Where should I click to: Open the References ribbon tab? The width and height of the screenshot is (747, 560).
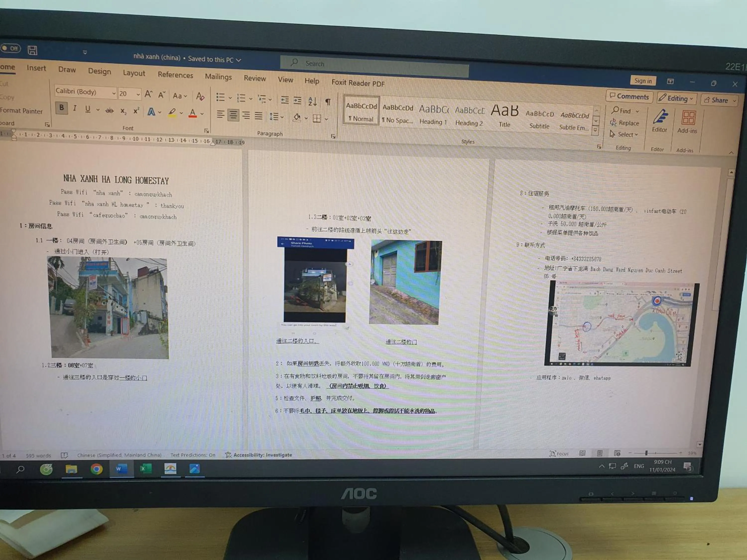point(175,75)
